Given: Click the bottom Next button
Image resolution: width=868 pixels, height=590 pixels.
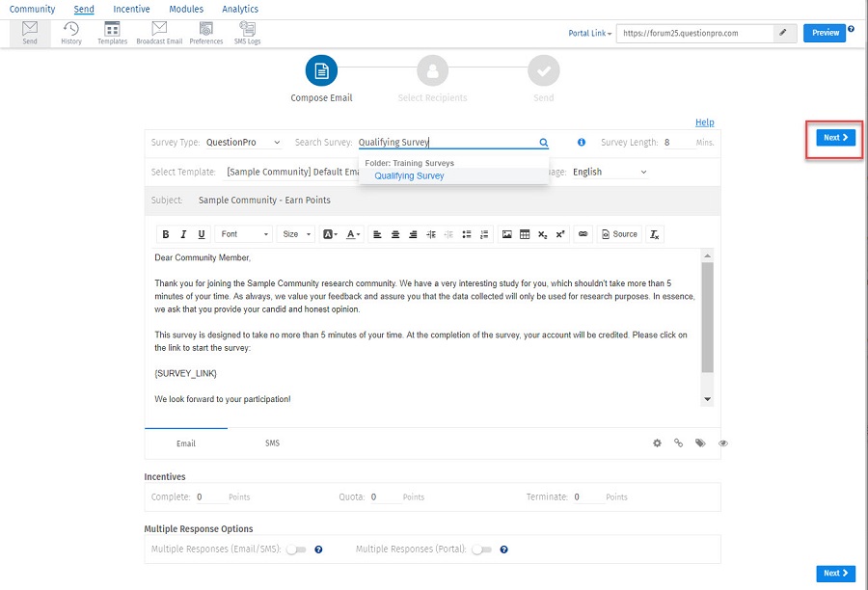Looking at the screenshot, I should pos(836,574).
